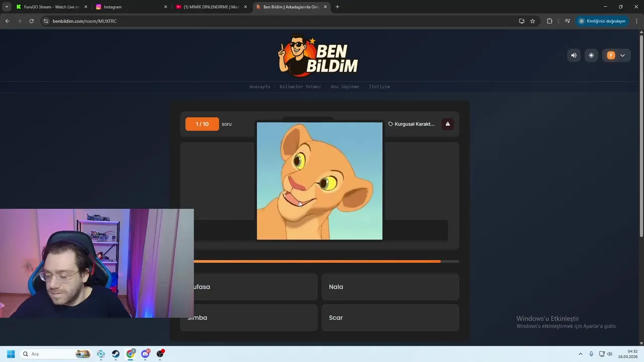This screenshot has height=362, width=644.
Task: Open the browser extensions puzzle icon
Action: point(549,21)
